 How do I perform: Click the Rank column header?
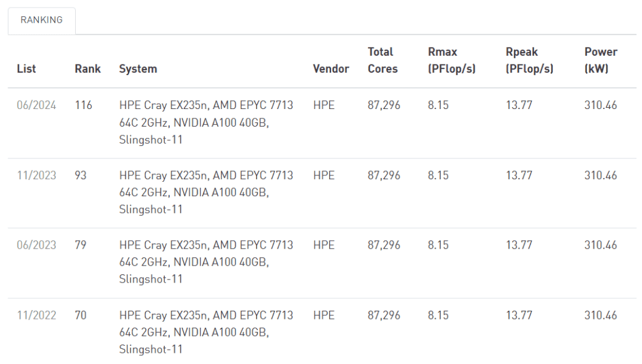click(87, 69)
